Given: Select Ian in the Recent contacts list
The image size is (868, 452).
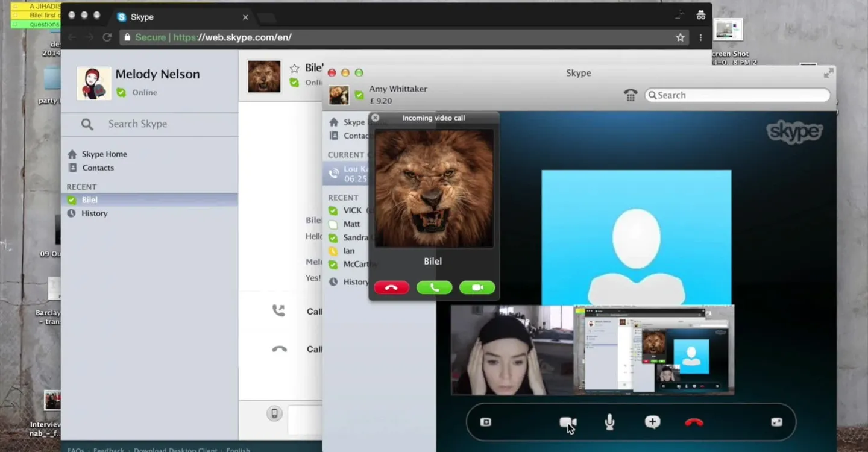Looking at the screenshot, I should click(x=349, y=251).
